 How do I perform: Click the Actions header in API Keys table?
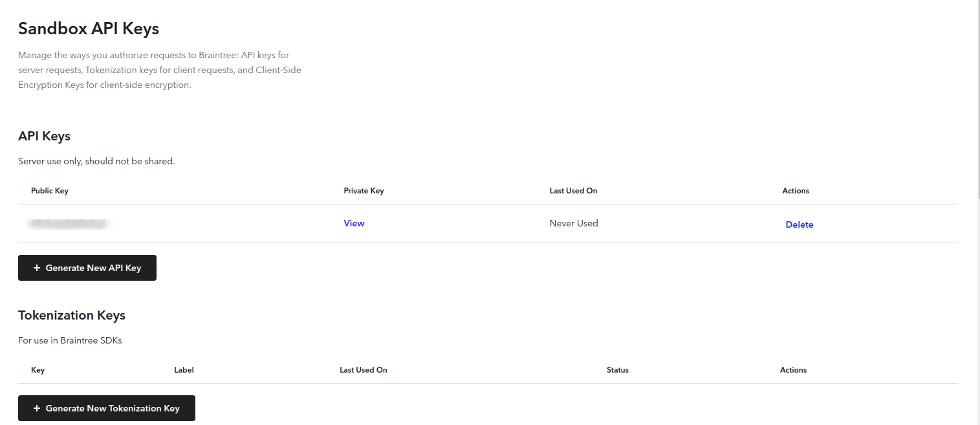point(796,191)
